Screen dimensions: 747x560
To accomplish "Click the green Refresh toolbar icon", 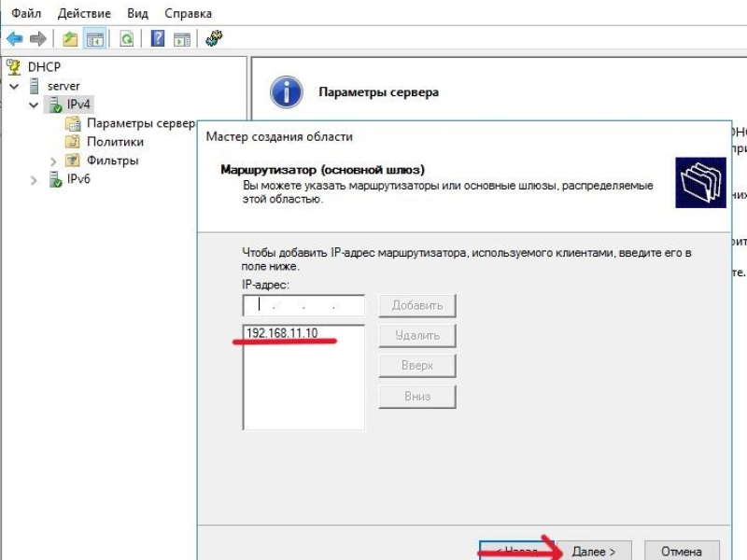I will point(126,38).
